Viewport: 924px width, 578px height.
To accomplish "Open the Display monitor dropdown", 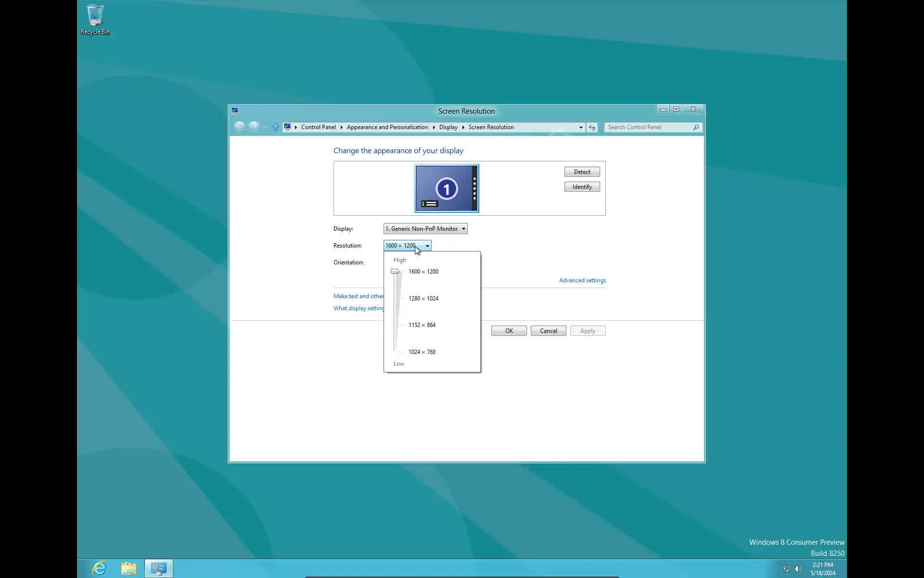I will click(x=425, y=229).
